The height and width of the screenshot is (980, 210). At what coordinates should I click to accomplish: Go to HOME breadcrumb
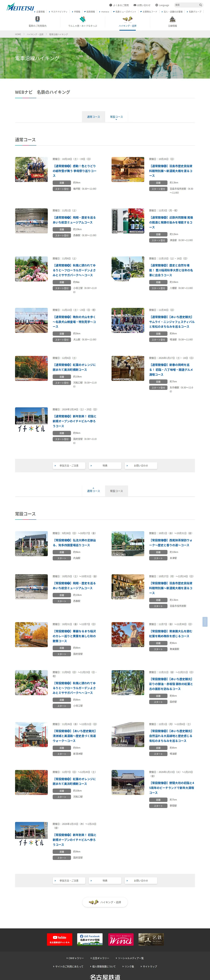pos(18,34)
